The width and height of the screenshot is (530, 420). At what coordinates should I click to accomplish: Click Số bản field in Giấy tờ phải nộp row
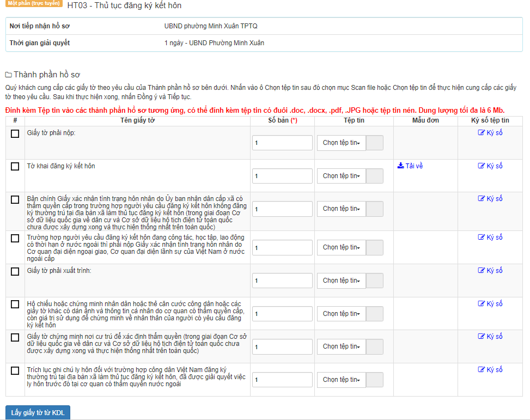pos(282,143)
